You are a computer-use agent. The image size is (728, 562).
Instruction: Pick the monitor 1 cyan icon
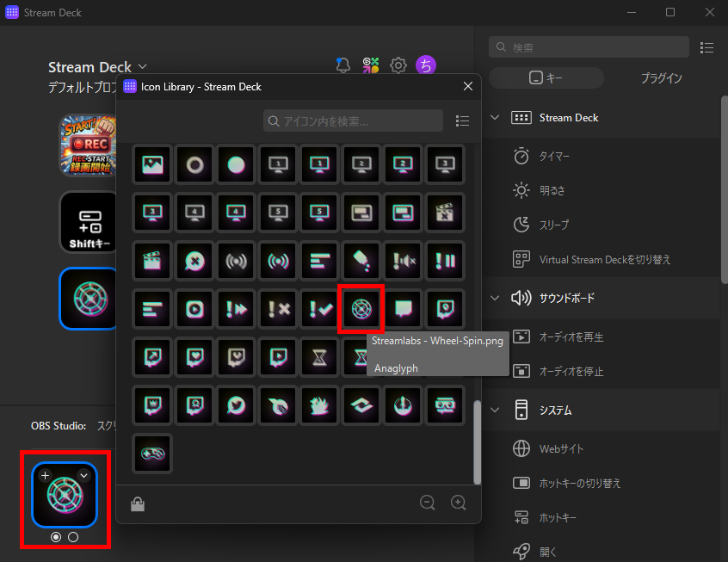320,164
